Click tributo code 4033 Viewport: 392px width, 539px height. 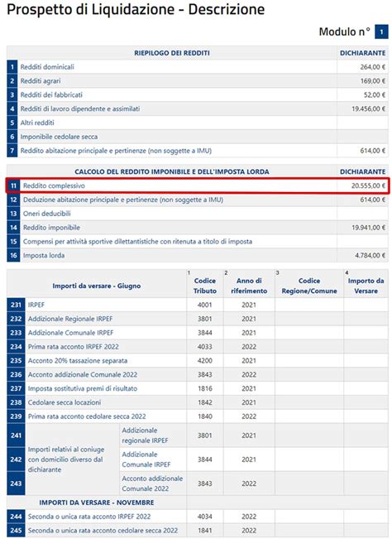(204, 346)
